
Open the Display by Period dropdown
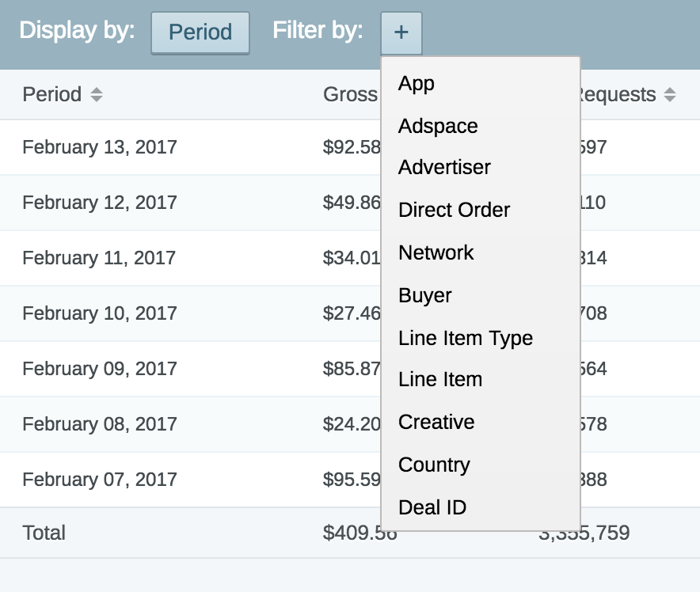200,32
